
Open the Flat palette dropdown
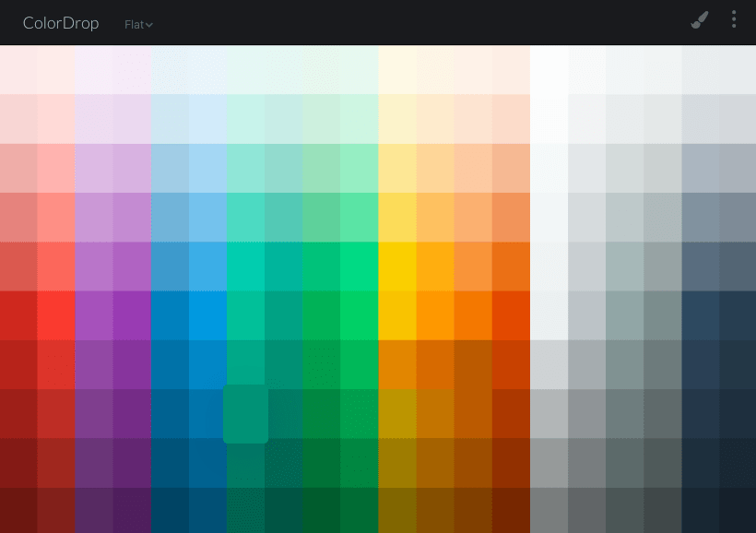138,25
